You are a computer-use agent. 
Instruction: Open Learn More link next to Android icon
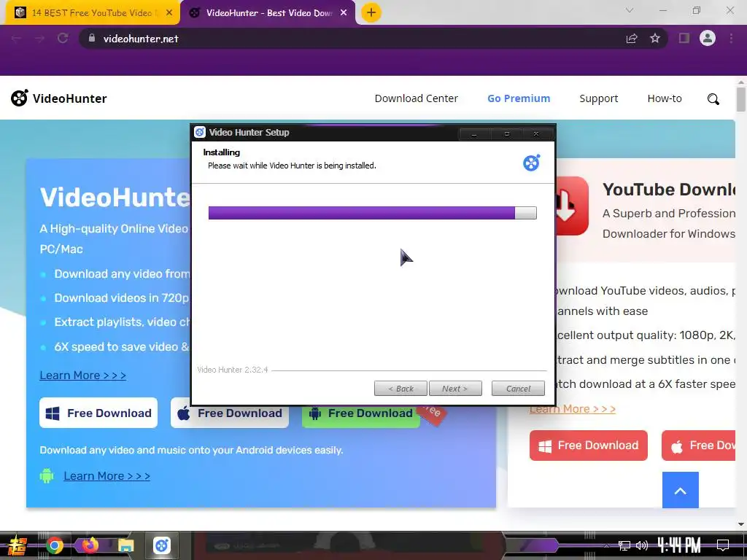coord(107,475)
